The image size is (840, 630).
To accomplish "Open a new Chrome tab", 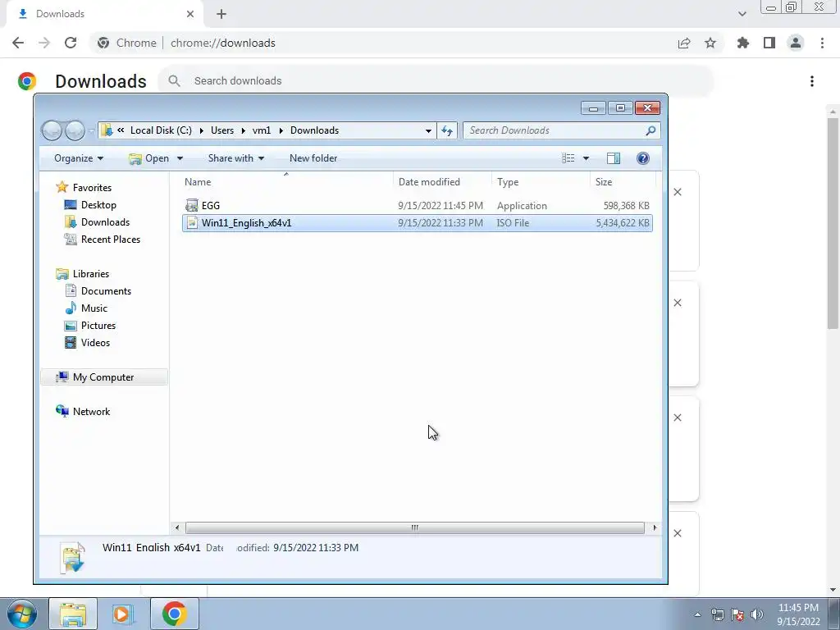I will [x=221, y=14].
